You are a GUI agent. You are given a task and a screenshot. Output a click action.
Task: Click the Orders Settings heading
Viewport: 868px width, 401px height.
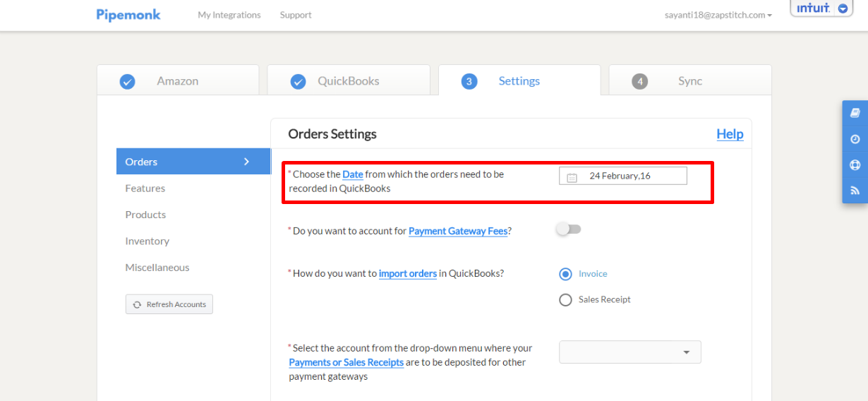coord(332,134)
